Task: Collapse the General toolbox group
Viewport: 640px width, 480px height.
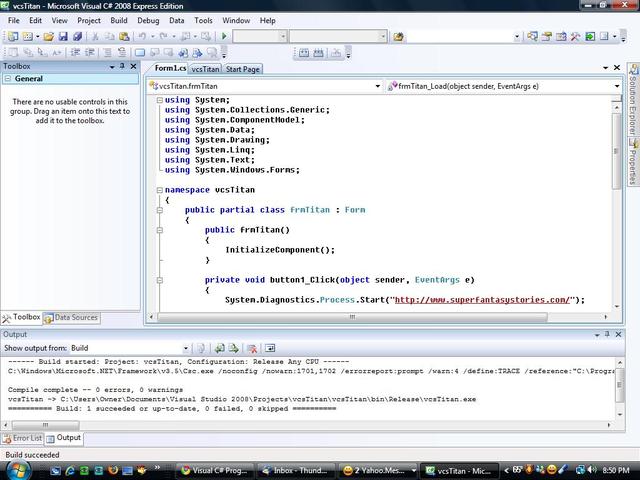Action: 8,78
